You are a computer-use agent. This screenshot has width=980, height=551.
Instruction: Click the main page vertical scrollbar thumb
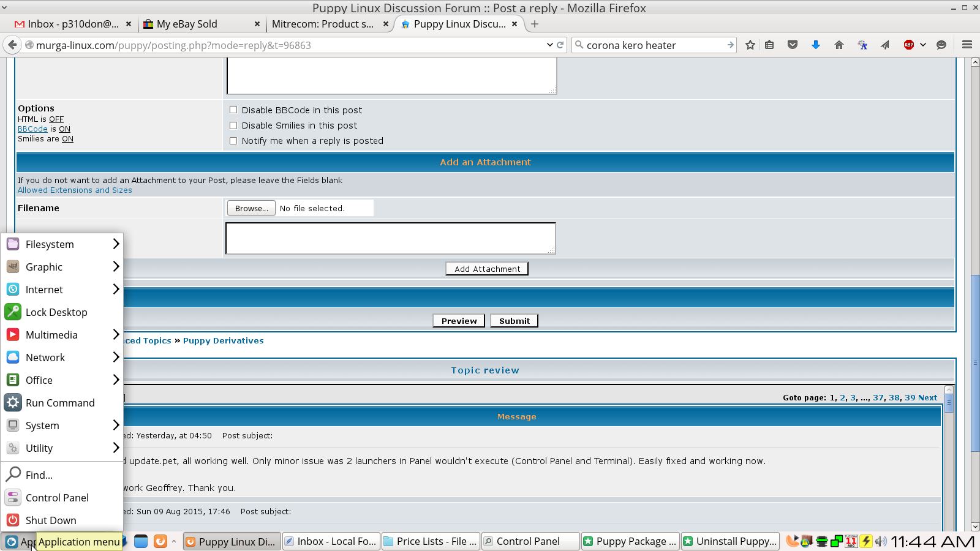click(x=975, y=364)
